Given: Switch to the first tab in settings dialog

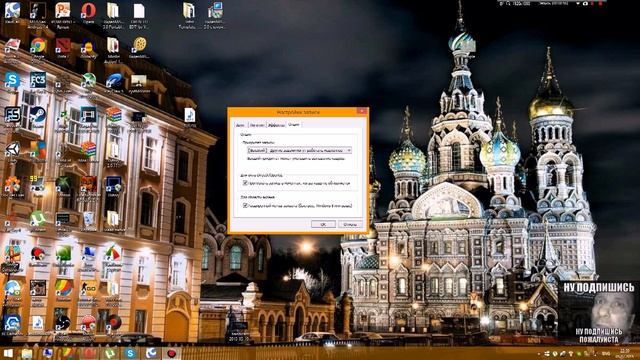Looking at the screenshot, I should [240, 125].
